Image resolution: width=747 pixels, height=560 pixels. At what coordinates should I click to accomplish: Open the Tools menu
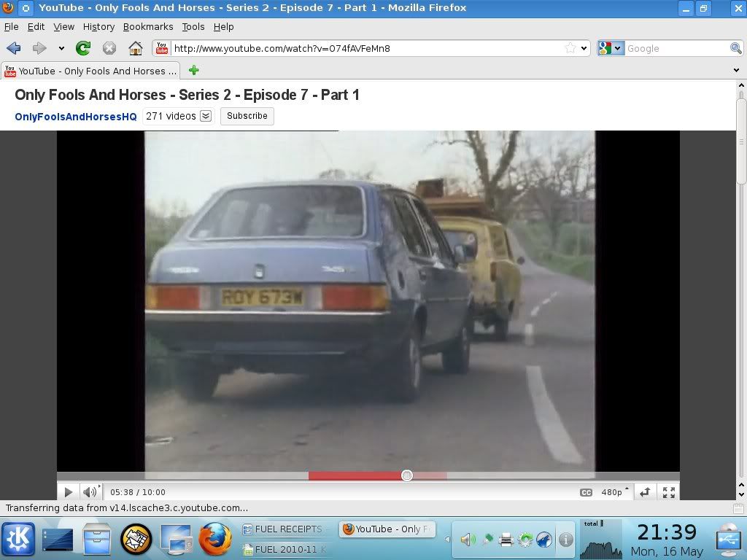(193, 27)
